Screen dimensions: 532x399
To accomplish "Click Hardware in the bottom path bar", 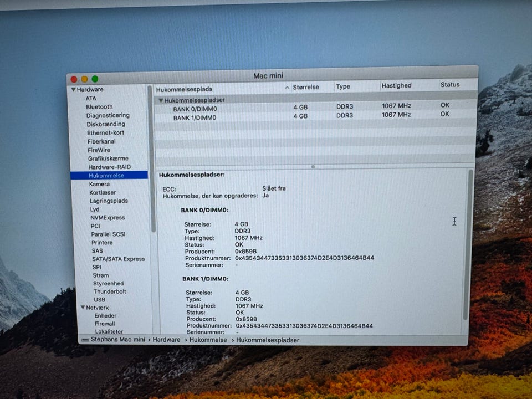I will pyautogui.click(x=166, y=340).
